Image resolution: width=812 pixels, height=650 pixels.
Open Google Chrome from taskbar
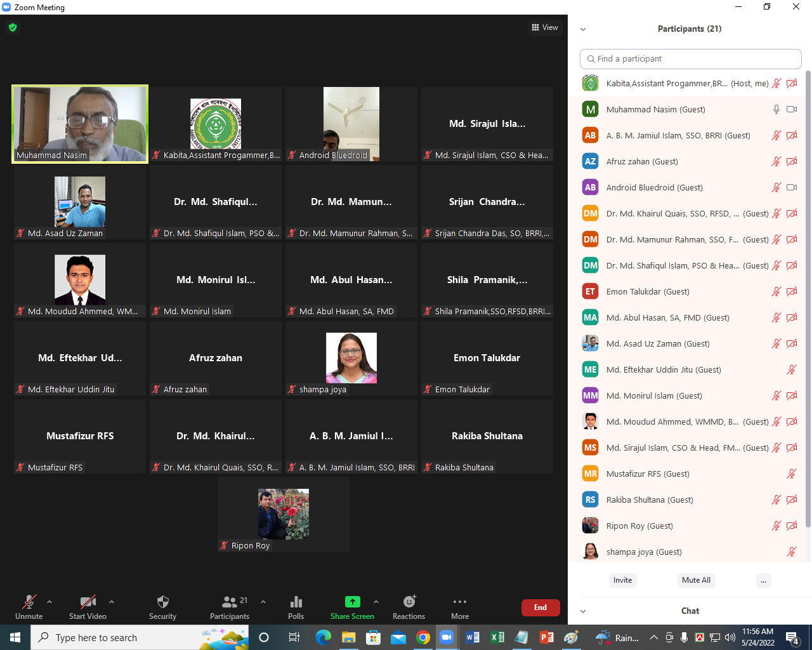click(422, 637)
